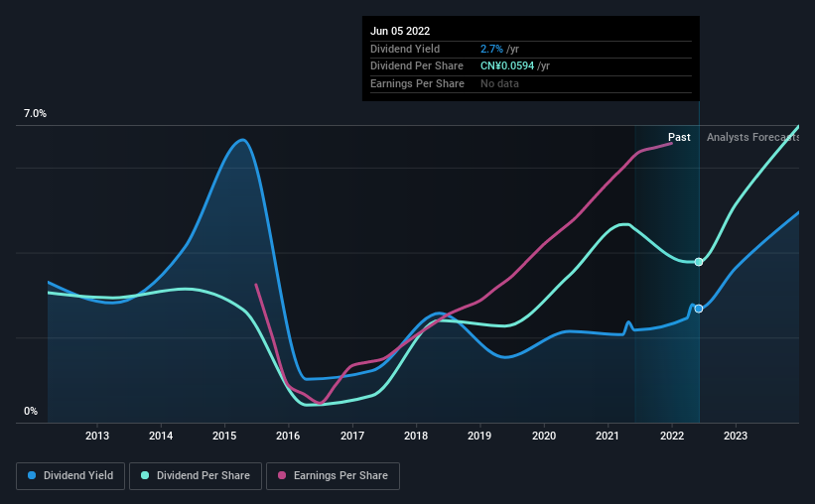Viewport: 815px width, 504px height.
Task: Toggle the Earnings Per Share legend button
Action: (x=333, y=476)
